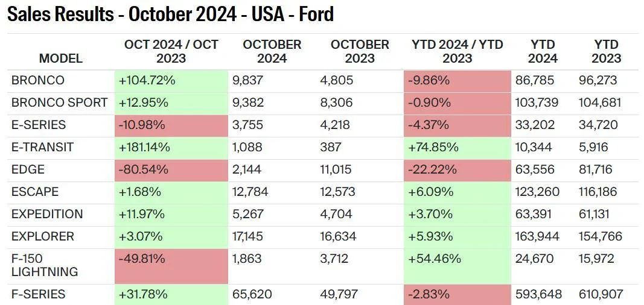Click the green +74.85% E-Transit YTD cell
This screenshot has width=644, height=305.
click(457, 147)
